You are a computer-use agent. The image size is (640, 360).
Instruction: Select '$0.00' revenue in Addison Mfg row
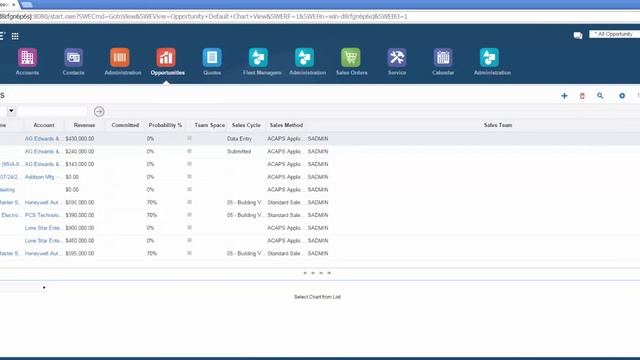click(72, 177)
